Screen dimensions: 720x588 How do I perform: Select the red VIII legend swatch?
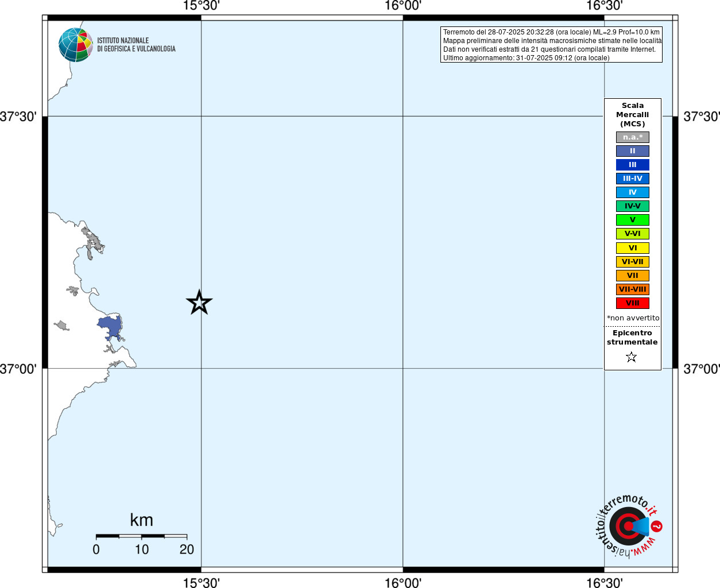[633, 303]
